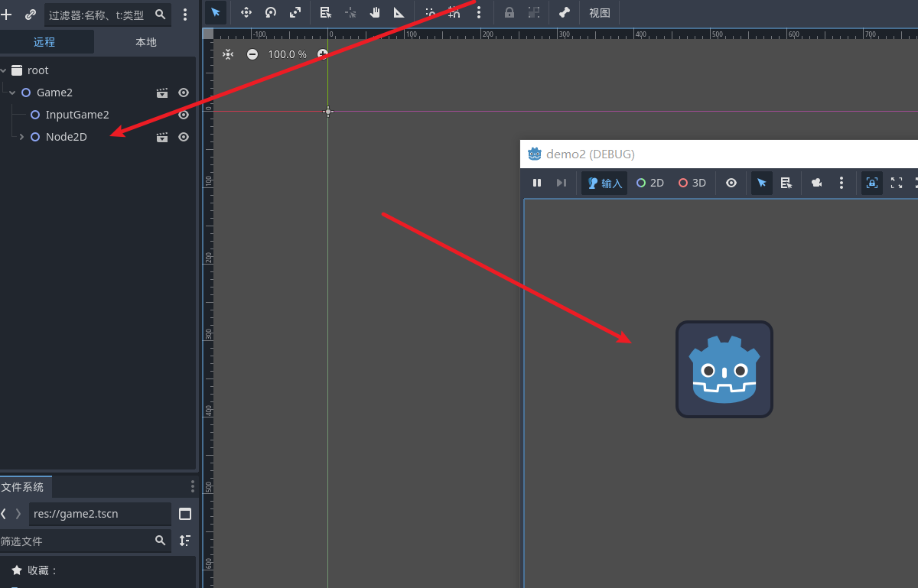Screen dimensions: 918x588
Task: Select the Node2D node
Action: tap(67, 137)
